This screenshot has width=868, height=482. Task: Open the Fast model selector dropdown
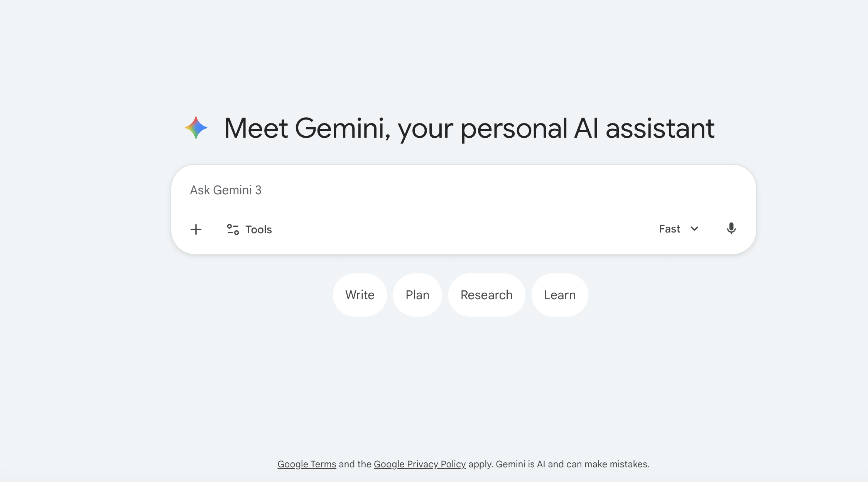(679, 229)
